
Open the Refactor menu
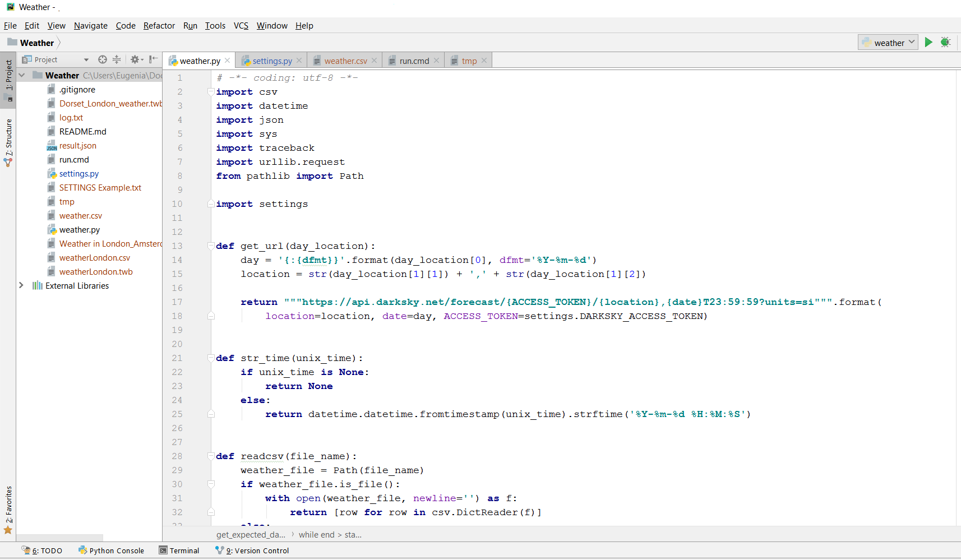159,26
